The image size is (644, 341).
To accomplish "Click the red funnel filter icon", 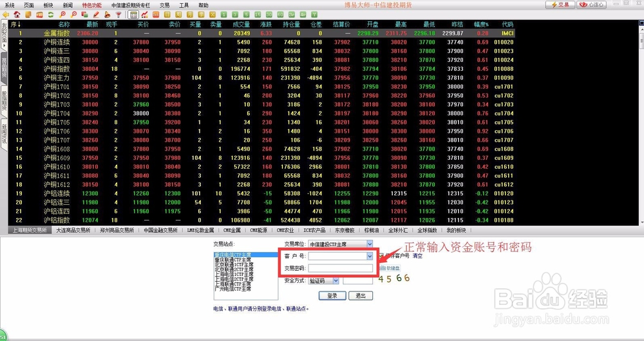I will (118, 15).
